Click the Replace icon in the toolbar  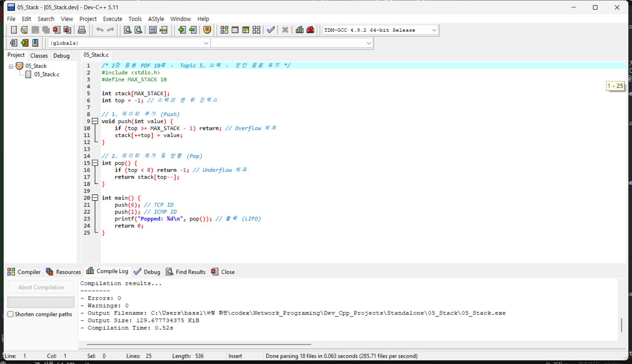[138, 30]
